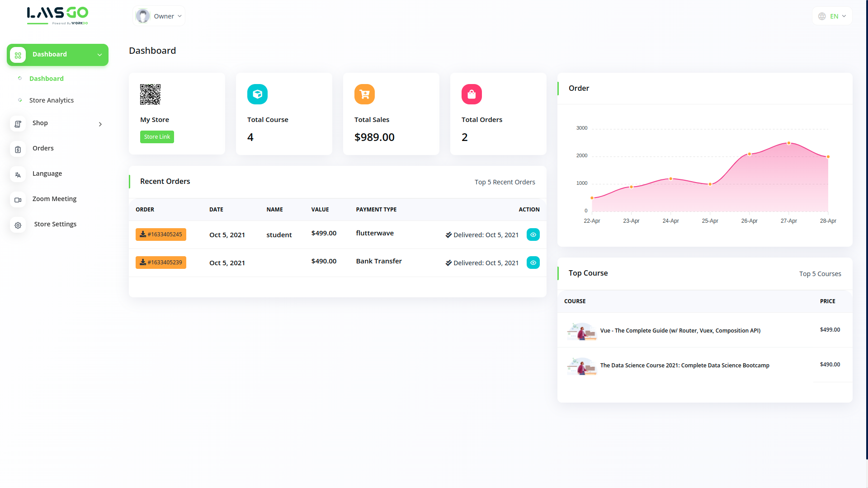Expand the Shop submenu chevron
868x488 pixels.
pyautogui.click(x=100, y=124)
